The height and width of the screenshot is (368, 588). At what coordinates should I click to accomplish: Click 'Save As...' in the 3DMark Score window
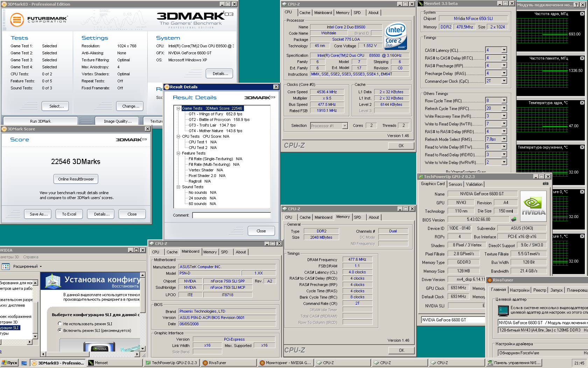38,214
